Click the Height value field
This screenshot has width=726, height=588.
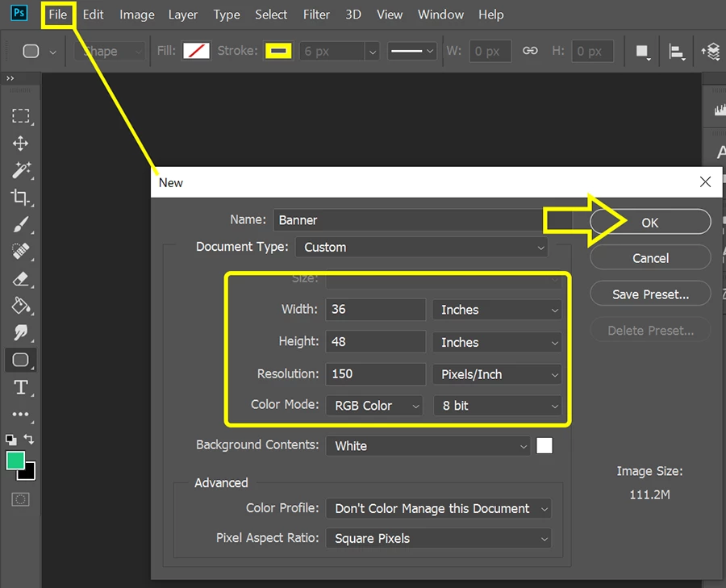pyautogui.click(x=375, y=342)
